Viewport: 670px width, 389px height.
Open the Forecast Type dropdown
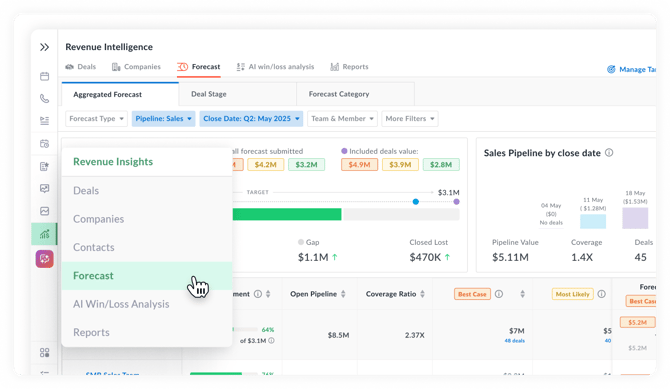coord(96,118)
